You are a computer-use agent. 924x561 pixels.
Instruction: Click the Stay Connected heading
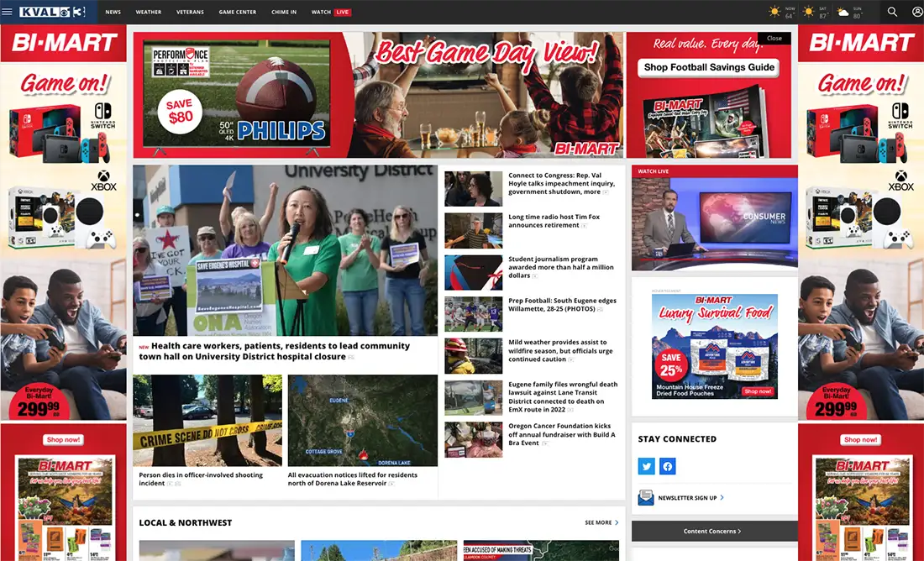(x=677, y=439)
